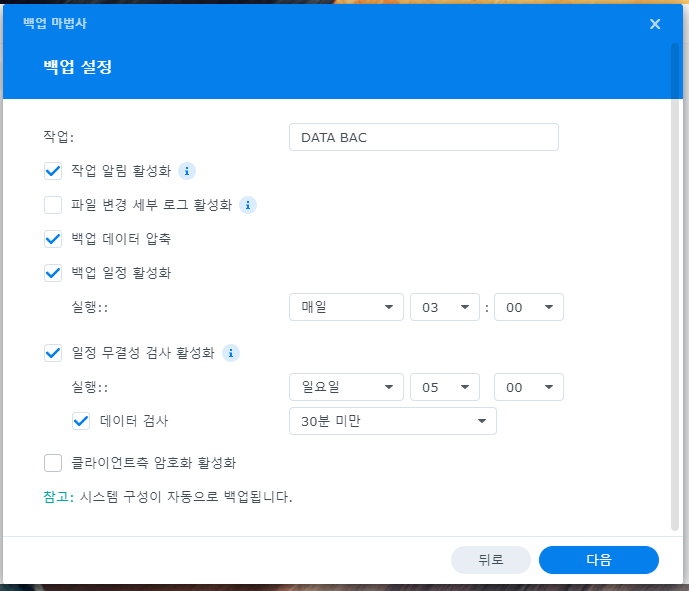Click the 백업 마법사 title text

(x=55, y=23)
